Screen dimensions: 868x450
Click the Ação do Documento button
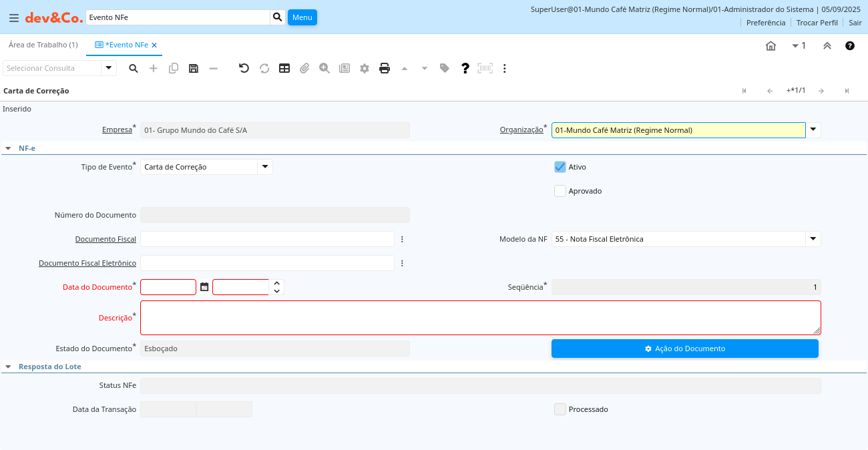(x=684, y=349)
